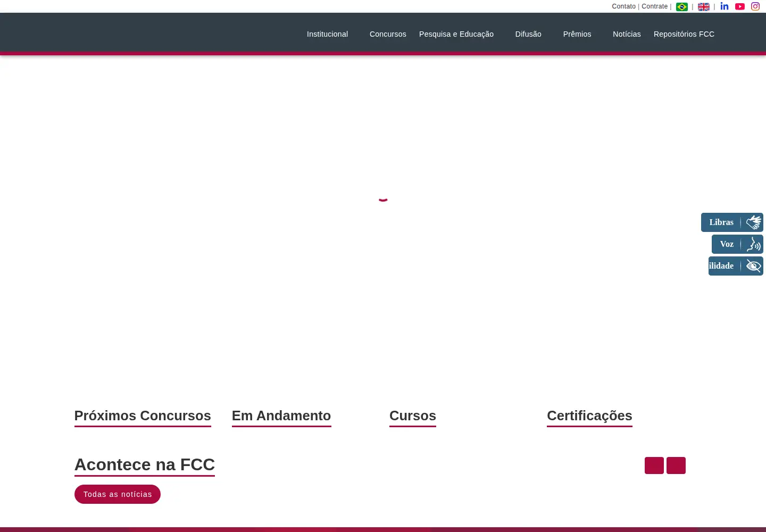Open the Concursos menu
The width and height of the screenshot is (766, 532).
[x=388, y=34]
